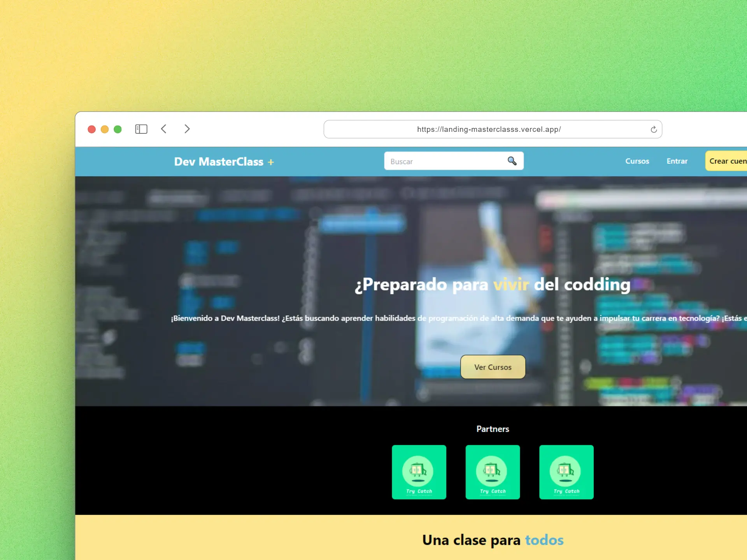
Task: Click the todos highlighted text link
Action: [543, 539]
